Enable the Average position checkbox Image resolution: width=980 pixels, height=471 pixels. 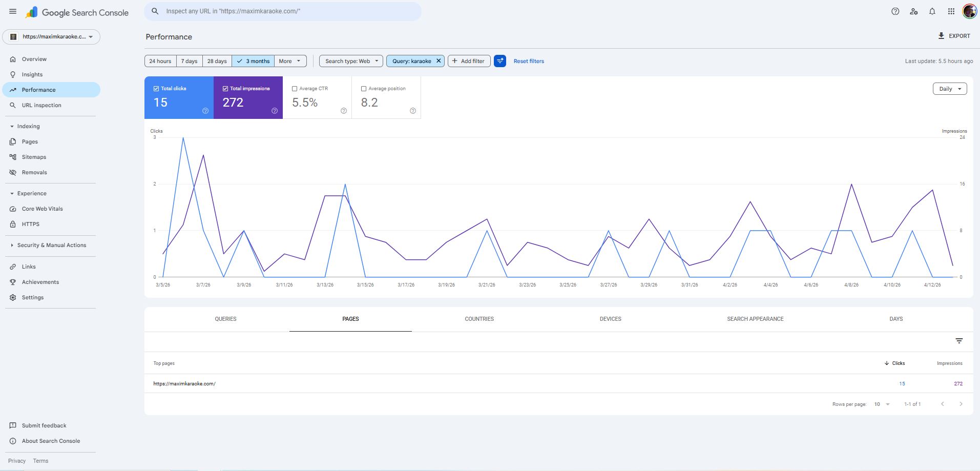click(x=364, y=89)
